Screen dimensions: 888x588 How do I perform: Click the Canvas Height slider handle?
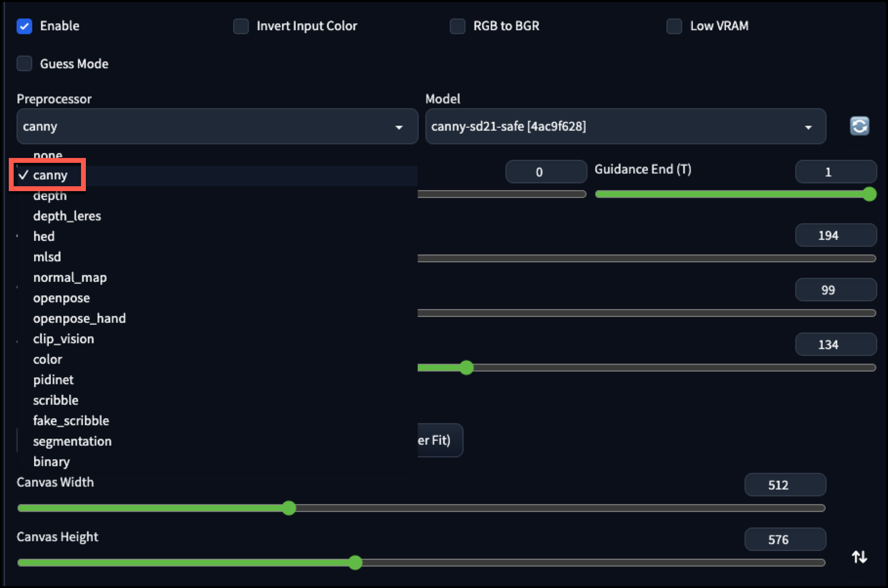[355, 563]
